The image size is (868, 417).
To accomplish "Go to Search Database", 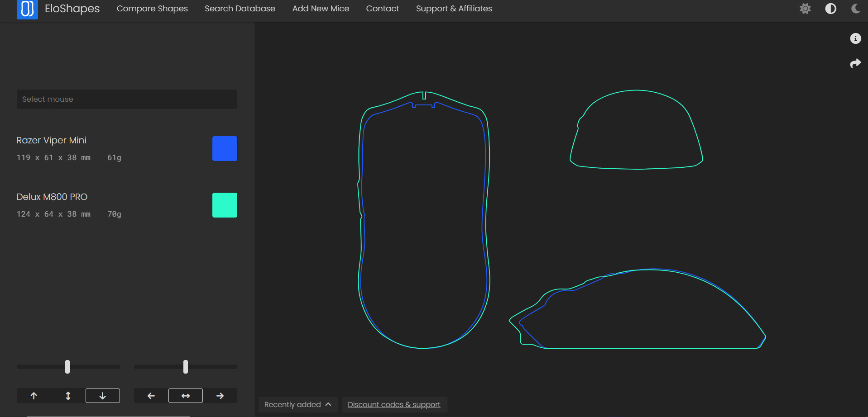I will (x=240, y=9).
